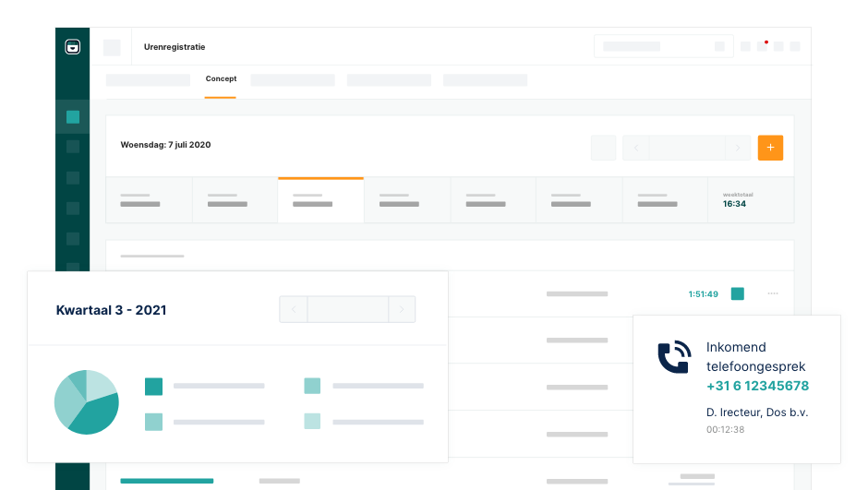Show next quarter in Kwartaal card

(402, 309)
